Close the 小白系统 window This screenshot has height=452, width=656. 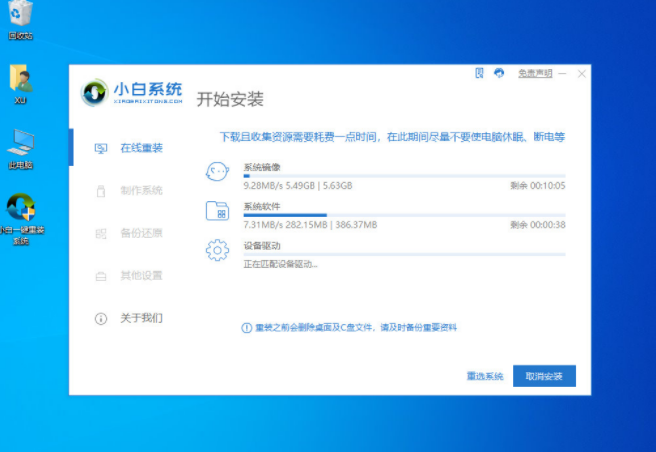click(582, 74)
